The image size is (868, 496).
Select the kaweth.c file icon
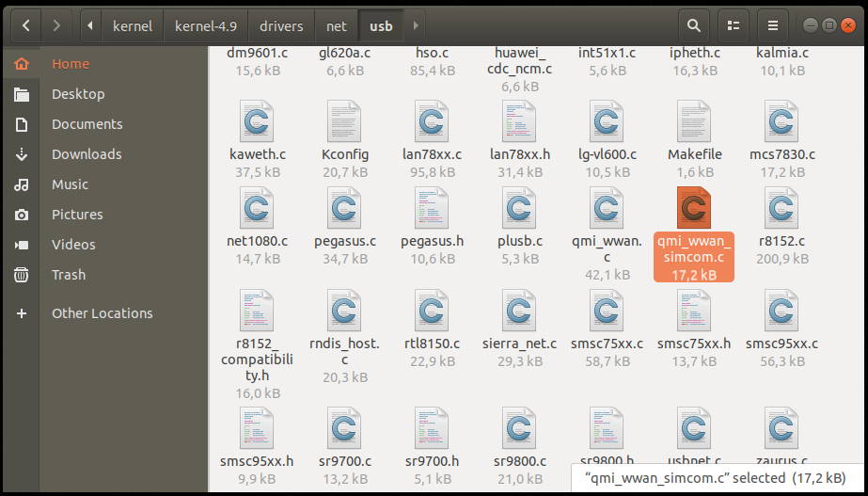(x=257, y=121)
